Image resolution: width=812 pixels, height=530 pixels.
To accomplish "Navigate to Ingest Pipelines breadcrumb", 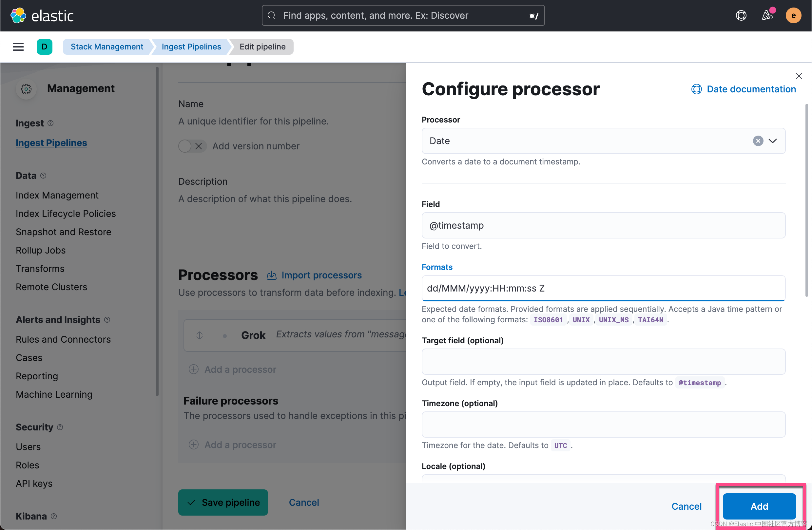I will tap(191, 47).
